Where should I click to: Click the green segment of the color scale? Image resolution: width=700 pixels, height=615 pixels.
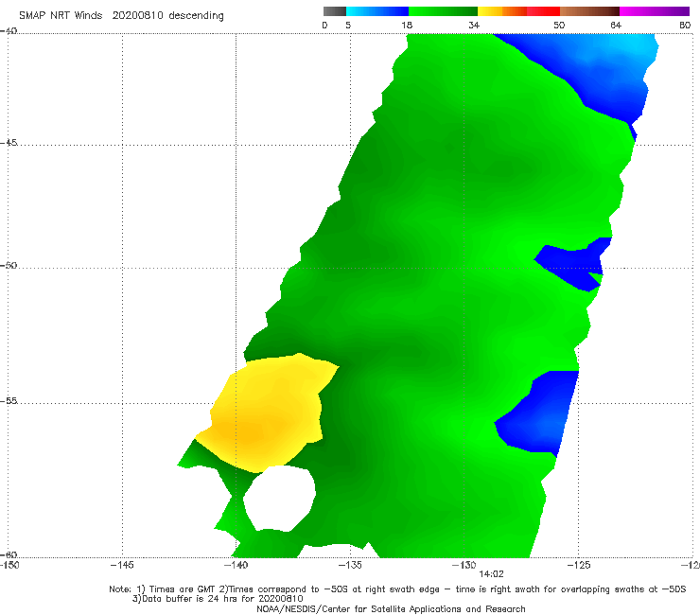pyautogui.click(x=443, y=11)
